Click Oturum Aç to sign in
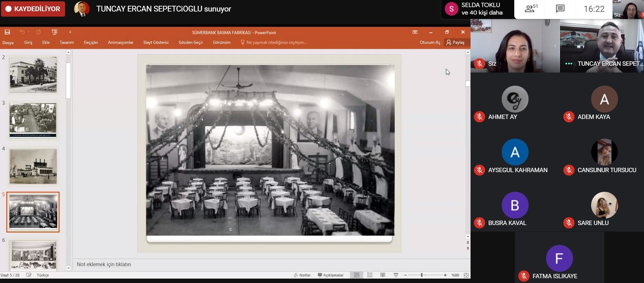This screenshot has width=644, height=283. point(430,42)
